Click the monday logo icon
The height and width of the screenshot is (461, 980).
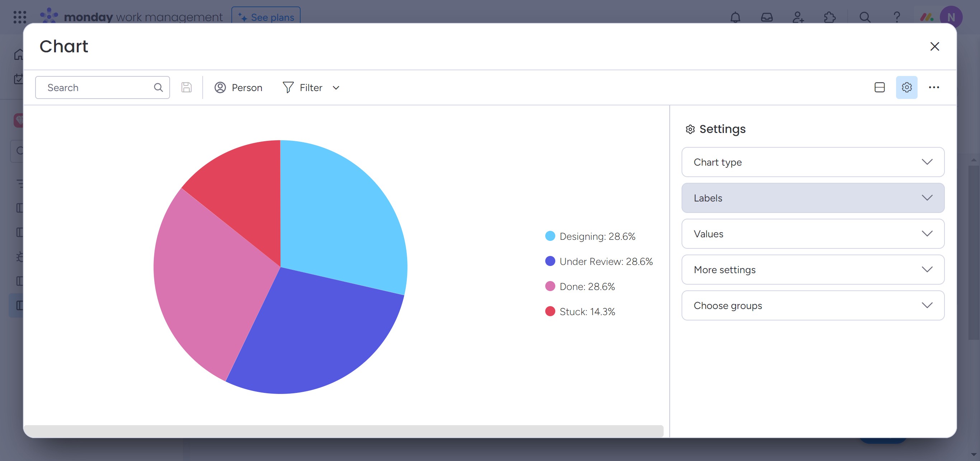pyautogui.click(x=49, y=16)
